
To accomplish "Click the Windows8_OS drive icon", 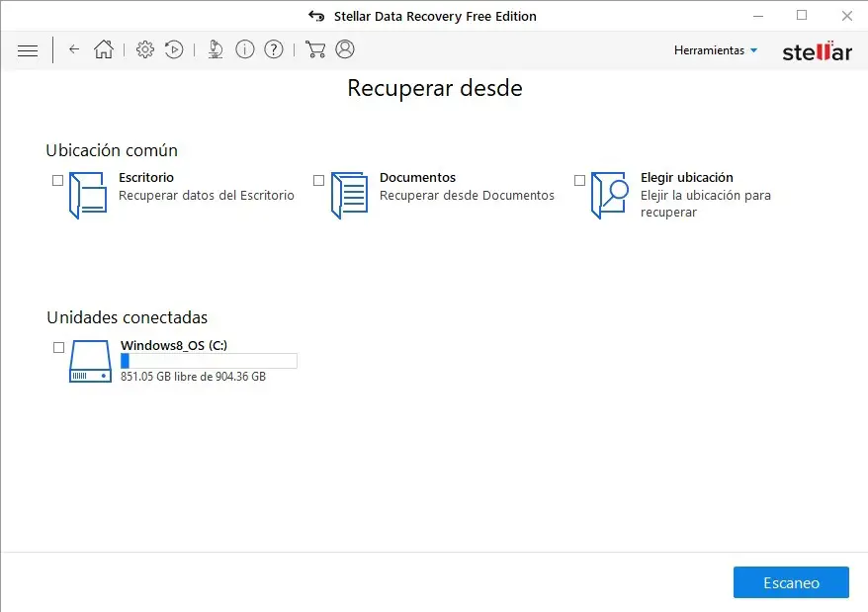I will 90,361.
